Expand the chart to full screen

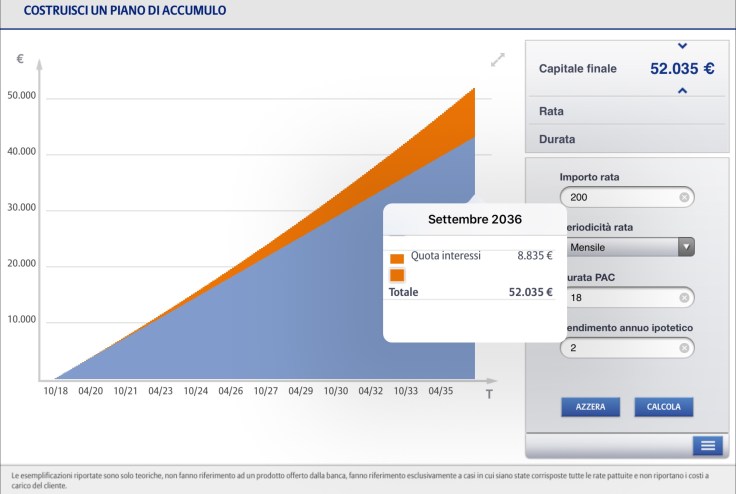pyautogui.click(x=498, y=60)
